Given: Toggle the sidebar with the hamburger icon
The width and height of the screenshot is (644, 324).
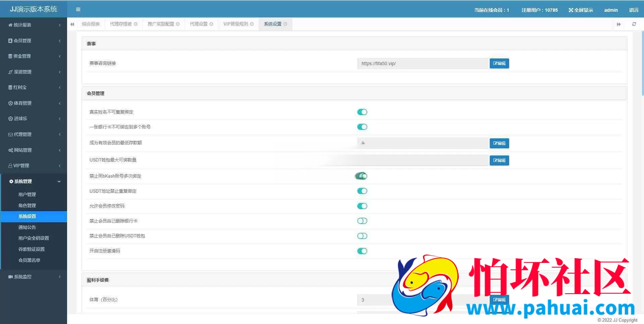Looking at the screenshot, I should pos(78,9).
